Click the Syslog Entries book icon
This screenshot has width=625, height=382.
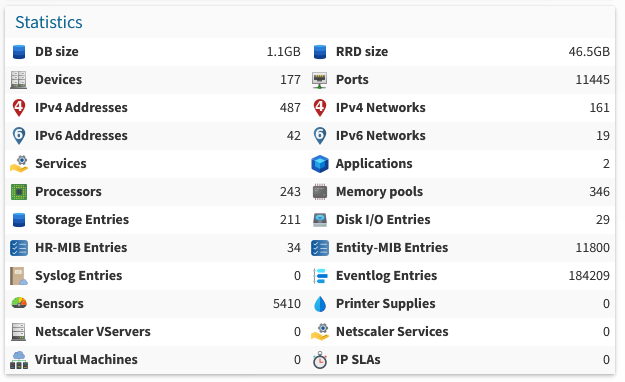19,276
